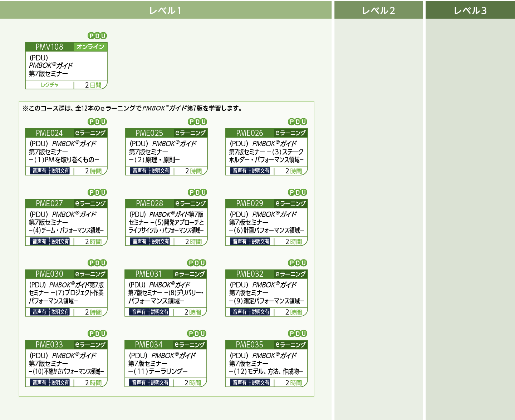Viewport: 515px width, 420px height.
Task: Click the PDU badge above PME025
Action: pyautogui.click(x=197, y=122)
